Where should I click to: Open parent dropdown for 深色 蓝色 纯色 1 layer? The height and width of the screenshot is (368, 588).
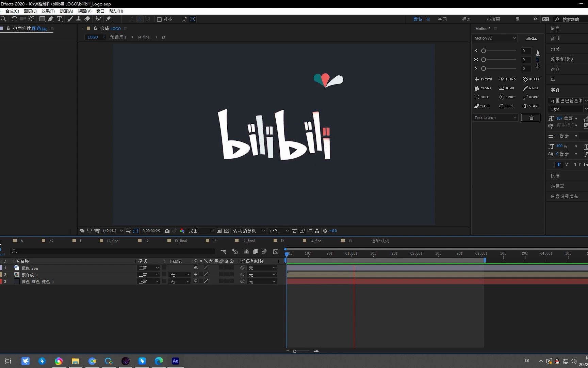click(x=262, y=281)
